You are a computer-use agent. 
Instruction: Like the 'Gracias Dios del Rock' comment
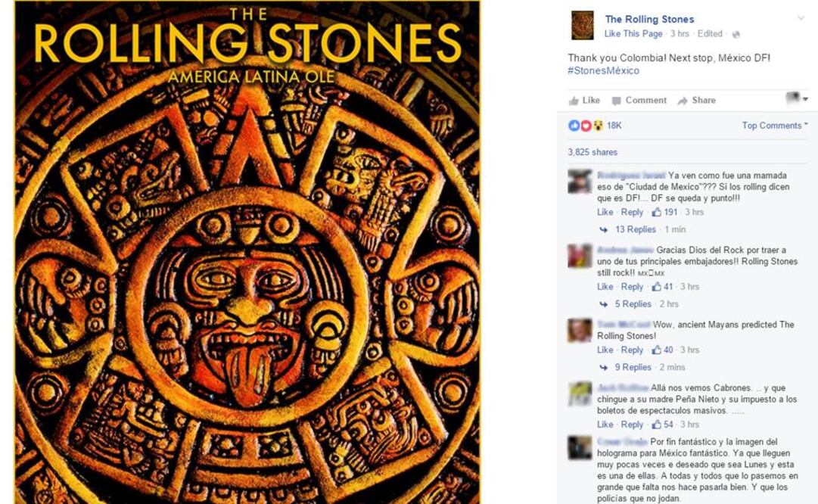coord(605,287)
